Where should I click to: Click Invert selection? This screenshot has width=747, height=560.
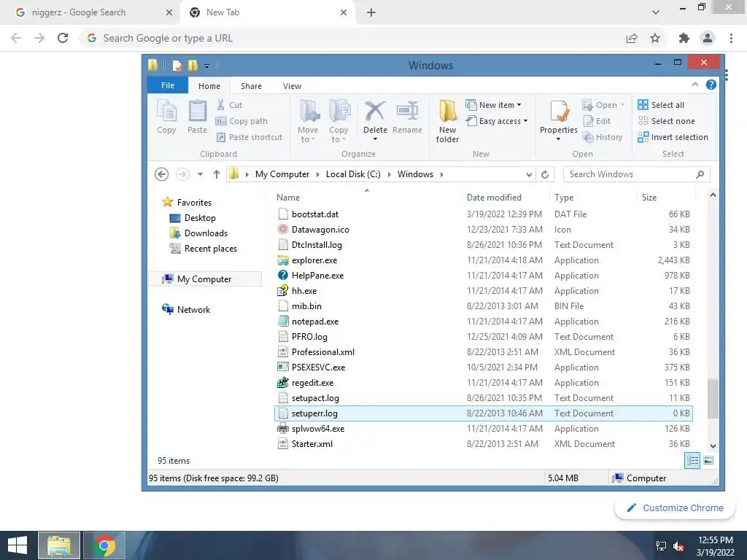pyautogui.click(x=673, y=137)
